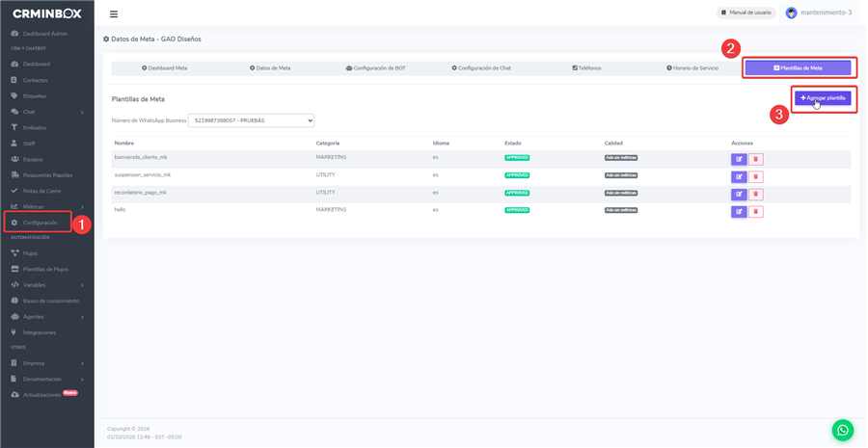The height and width of the screenshot is (448, 868).
Task: Open Etiquetas in the sidebar
Action: click(29, 96)
